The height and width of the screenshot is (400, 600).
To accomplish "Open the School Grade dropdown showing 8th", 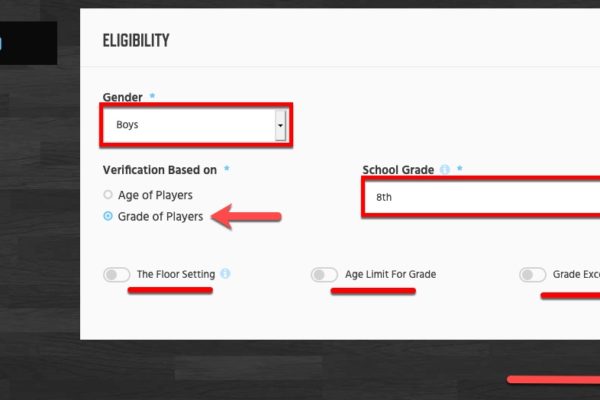I will point(482,197).
